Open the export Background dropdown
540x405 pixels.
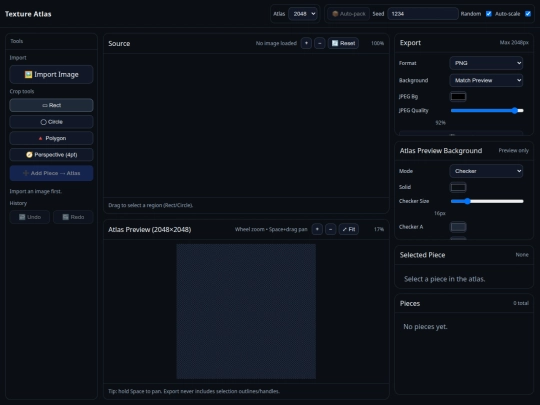pos(486,80)
